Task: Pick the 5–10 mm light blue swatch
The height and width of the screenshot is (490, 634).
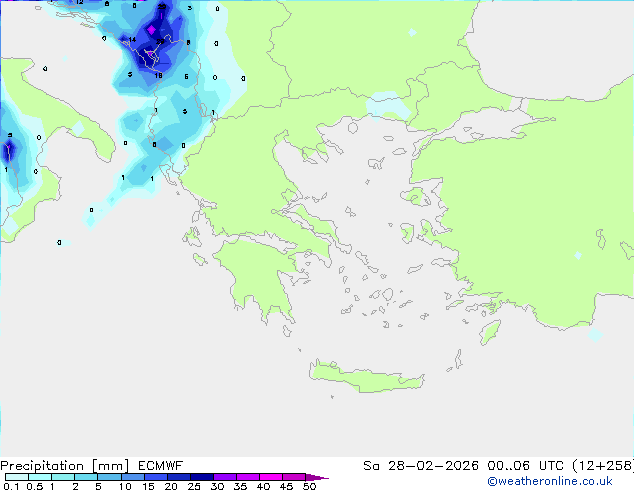Action: coord(109,477)
